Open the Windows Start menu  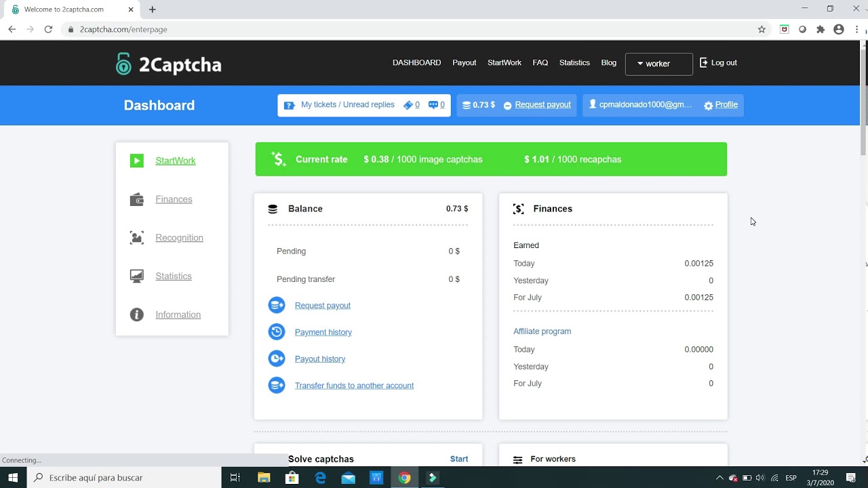pyautogui.click(x=13, y=478)
